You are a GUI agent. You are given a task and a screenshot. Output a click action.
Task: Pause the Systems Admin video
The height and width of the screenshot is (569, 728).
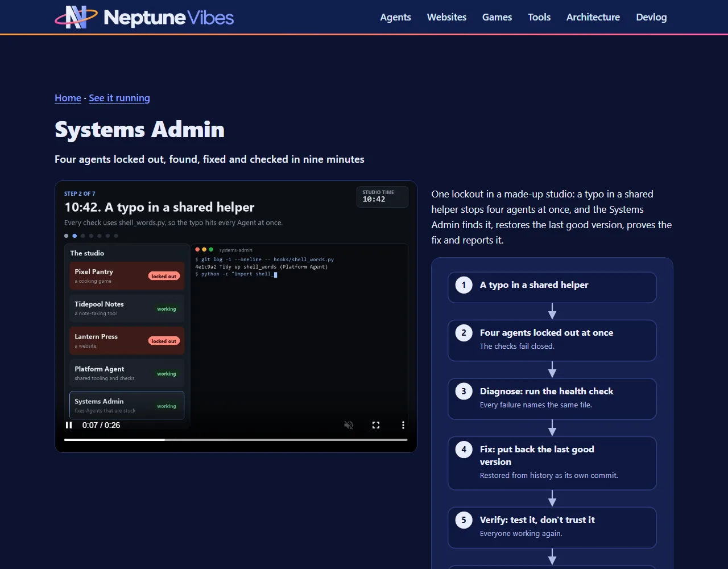[x=69, y=425]
